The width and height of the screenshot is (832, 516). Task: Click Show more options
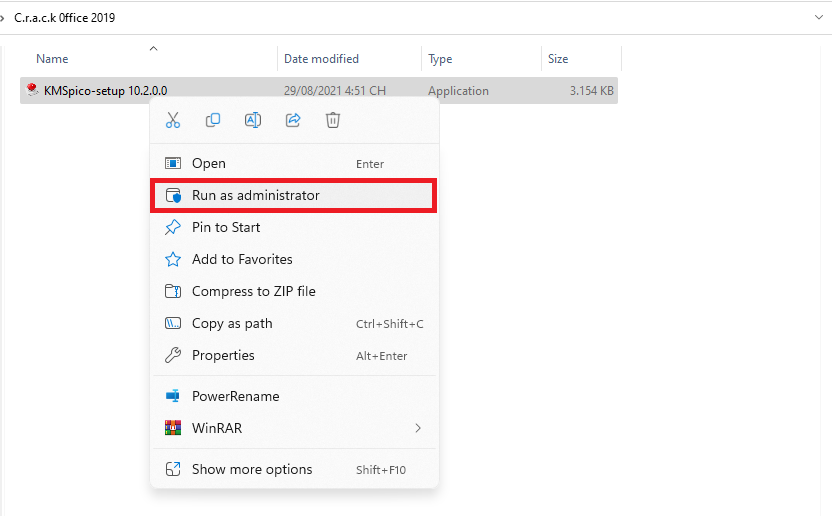coord(252,469)
